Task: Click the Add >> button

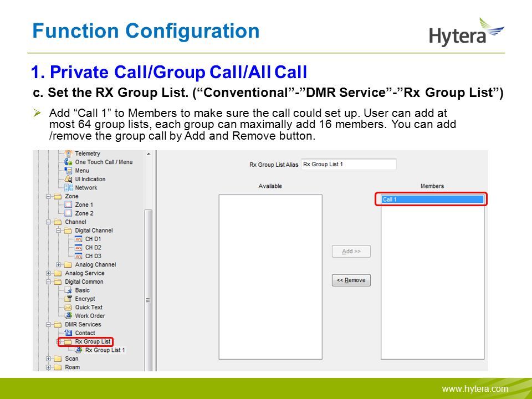Action: (x=351, y=252)
